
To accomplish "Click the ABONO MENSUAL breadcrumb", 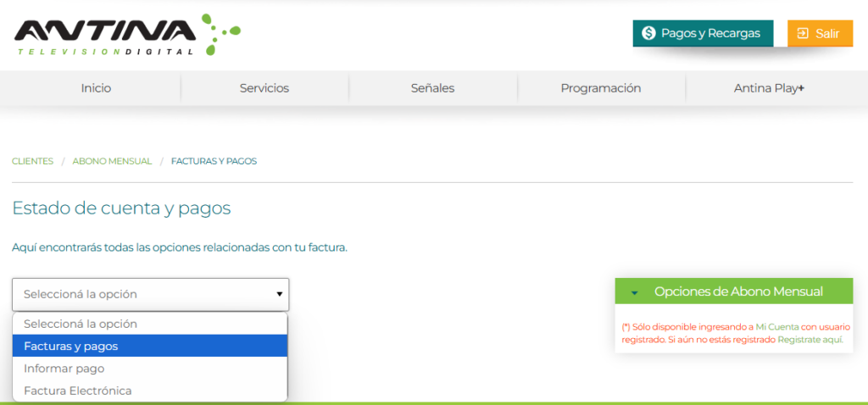I will [112, 161].
